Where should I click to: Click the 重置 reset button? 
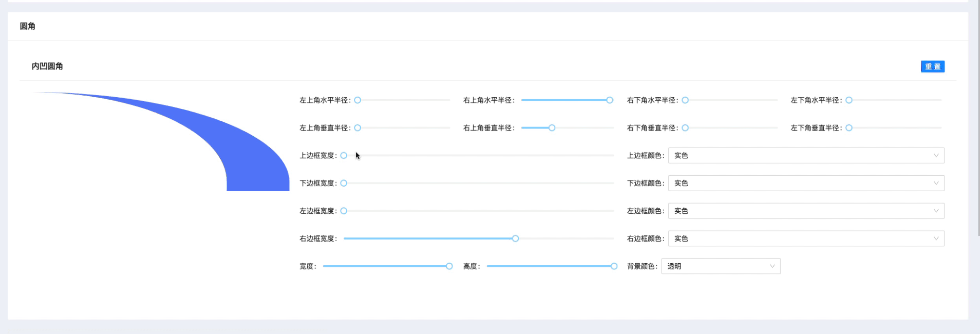(932, 66)
